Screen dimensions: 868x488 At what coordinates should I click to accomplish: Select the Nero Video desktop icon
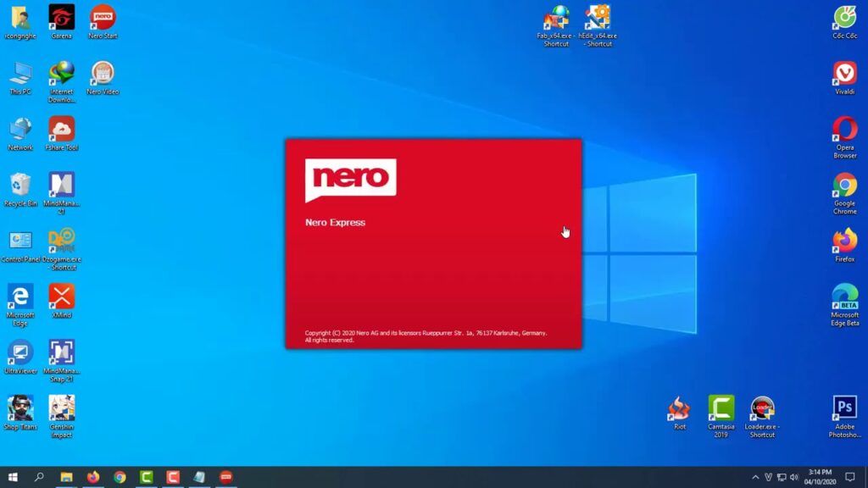click(x=103, y=78)
